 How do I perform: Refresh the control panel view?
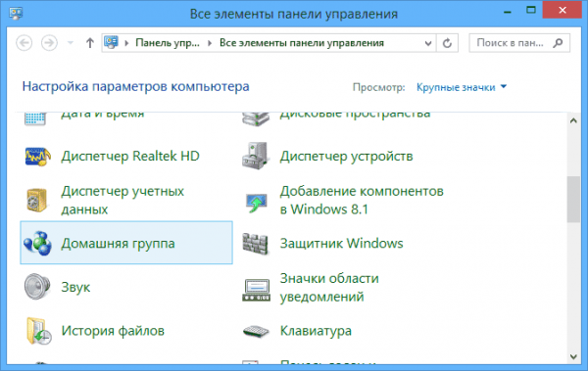pos(447,43)
